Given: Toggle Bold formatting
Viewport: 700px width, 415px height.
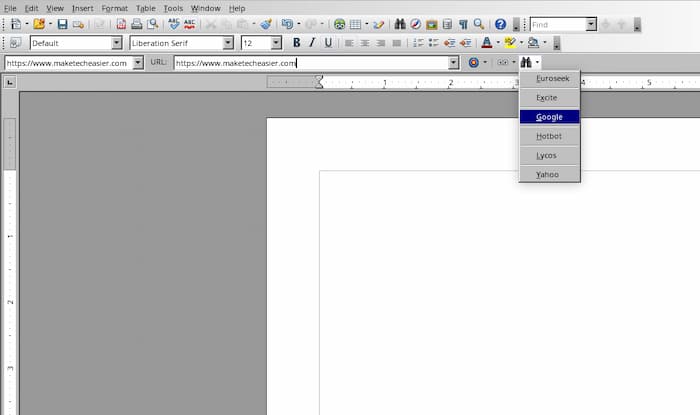Looking at the screenshot, I should coord(296,43).
